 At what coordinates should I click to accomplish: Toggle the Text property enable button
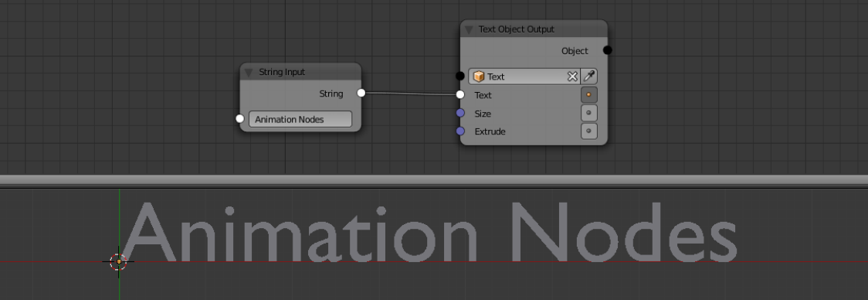tap(588, 95)
